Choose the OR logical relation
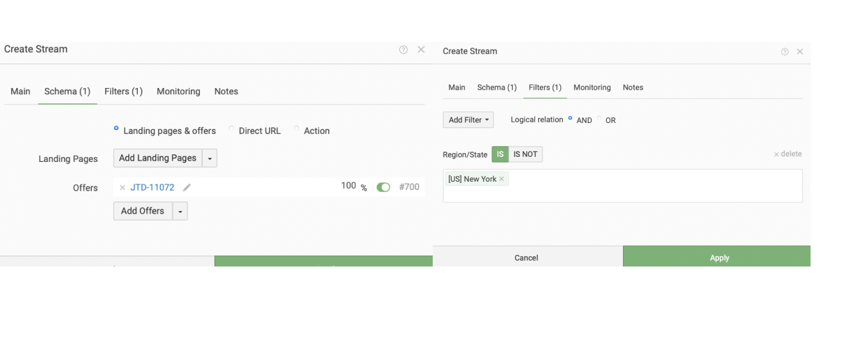Screen dimensions: 868x343 click(x=600, y=118)
